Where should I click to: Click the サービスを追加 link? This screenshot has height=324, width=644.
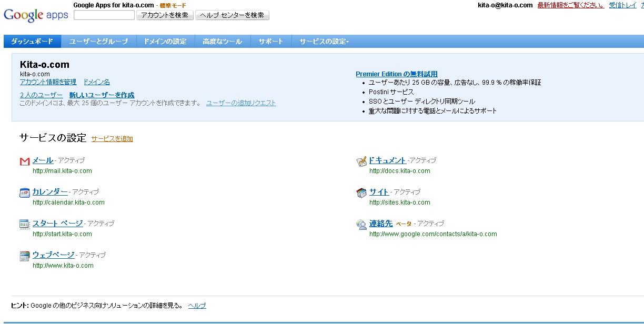[112, 139]
